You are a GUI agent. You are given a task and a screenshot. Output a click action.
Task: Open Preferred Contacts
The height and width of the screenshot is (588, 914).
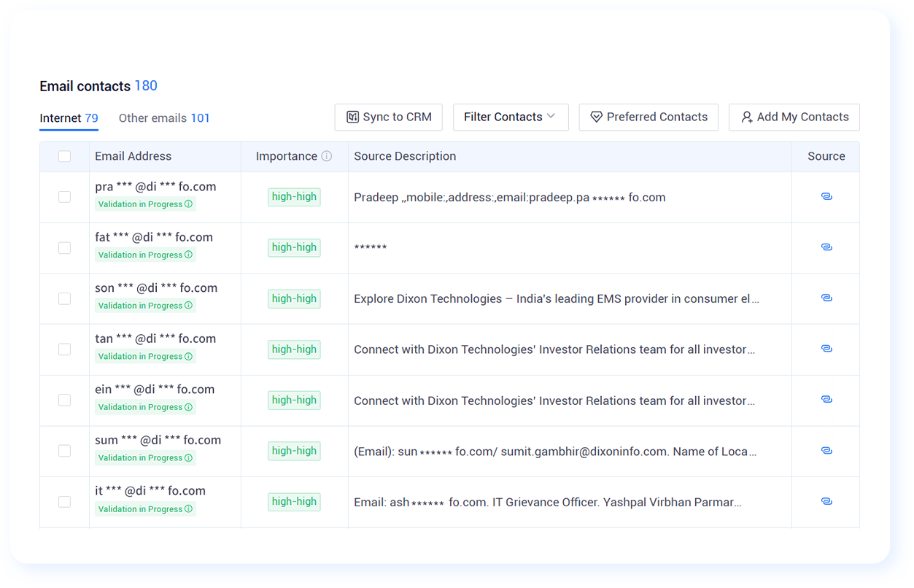click(648, 117)
